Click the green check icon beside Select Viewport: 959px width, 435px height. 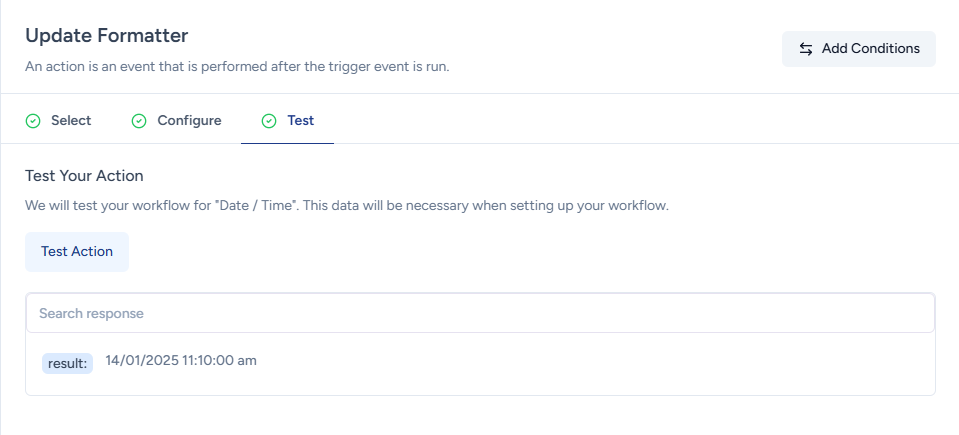pyautogui.click(x=33, y=121)
